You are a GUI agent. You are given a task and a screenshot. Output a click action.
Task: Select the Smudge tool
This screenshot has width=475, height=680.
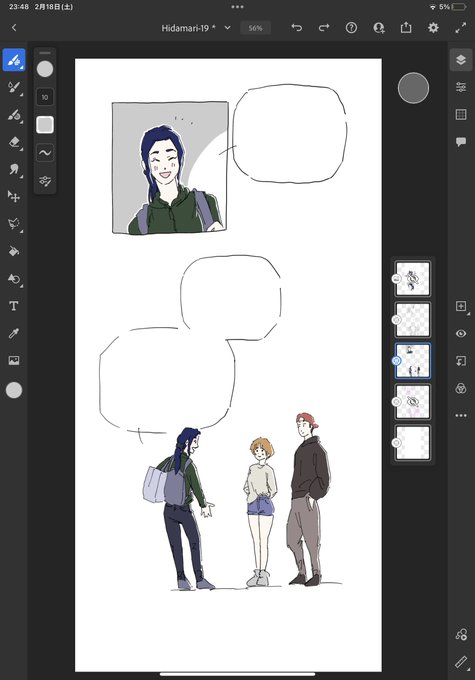[14, 169]
